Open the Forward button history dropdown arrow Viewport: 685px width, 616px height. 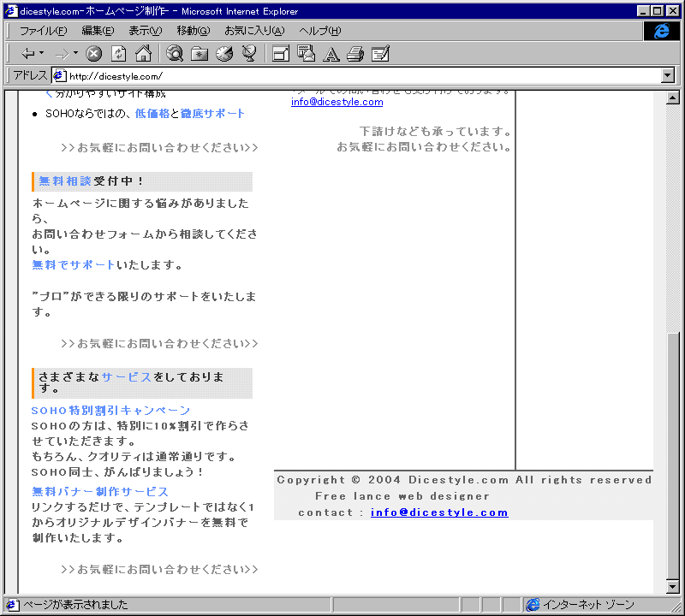coord(75,53)
